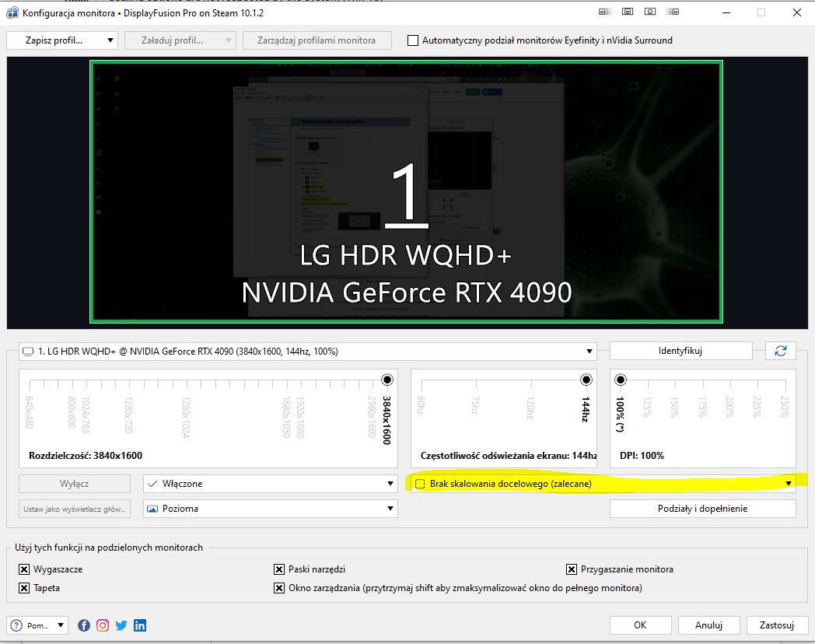Open the Instagram icon link
The height and width of the screenshot is (644, 815).
[x=103, y=625]
